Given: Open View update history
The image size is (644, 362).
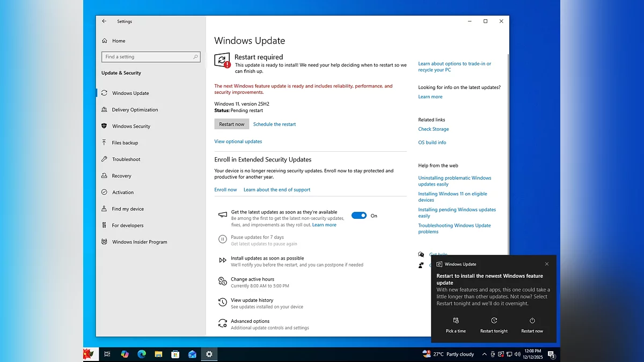Looking at the screenshot, I should pyautogui.click(x=252, y=300).
